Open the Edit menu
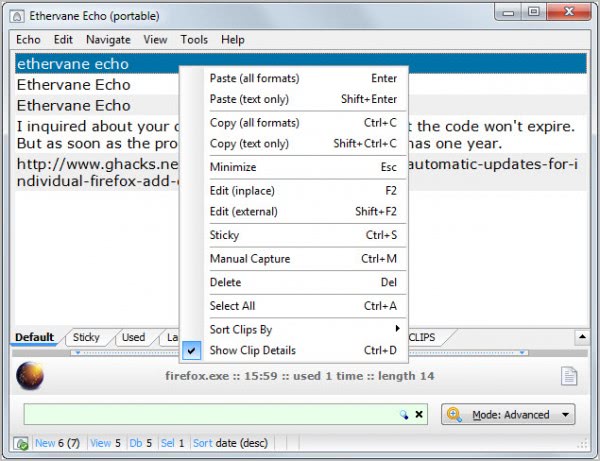 point(63,39)
